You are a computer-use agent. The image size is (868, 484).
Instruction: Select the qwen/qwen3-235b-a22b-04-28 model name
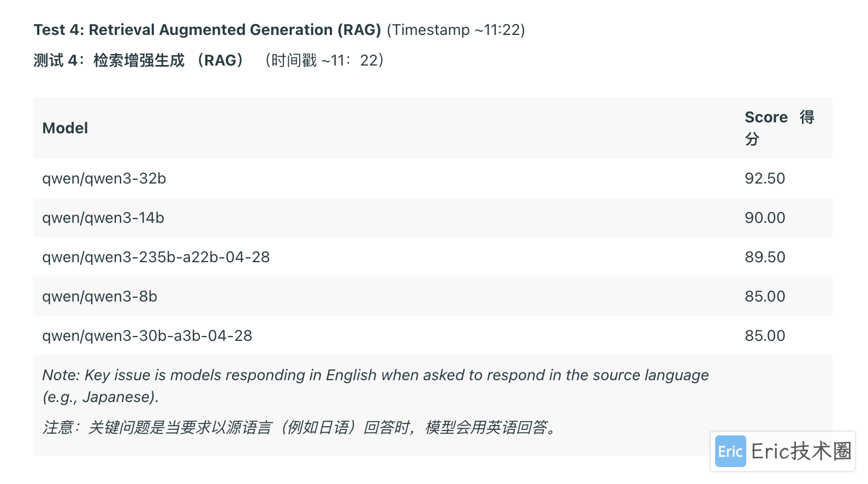pos(156,257)
